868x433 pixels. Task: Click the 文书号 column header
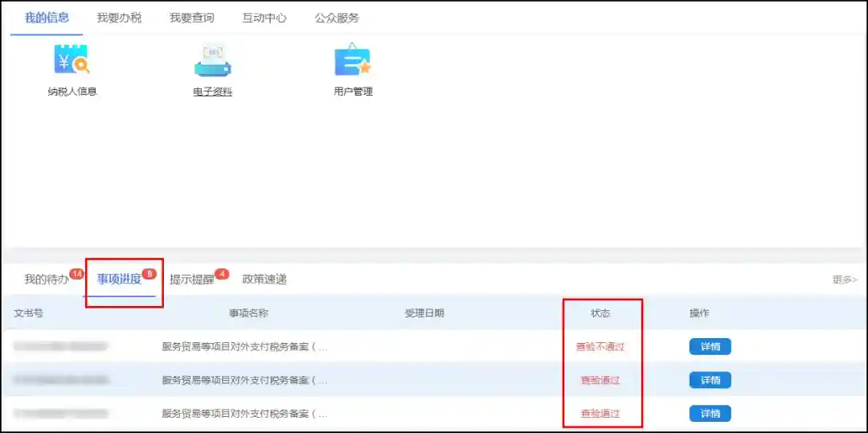[x=28, y=313]
